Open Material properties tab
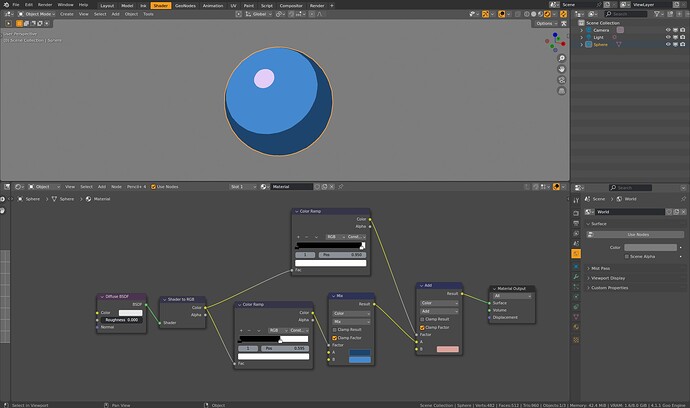 pyautogui.click(x=576, y=327)
